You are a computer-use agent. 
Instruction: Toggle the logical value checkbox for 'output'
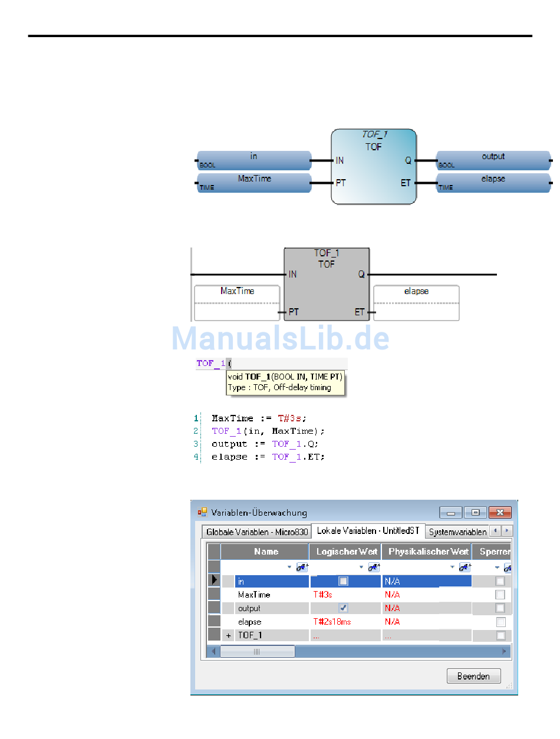343,608
